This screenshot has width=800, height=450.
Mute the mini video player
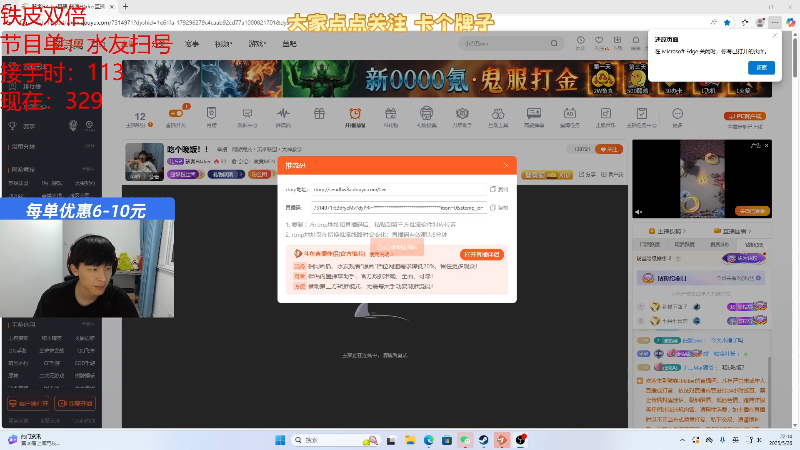pyautogui.click(x=639, y=212)
